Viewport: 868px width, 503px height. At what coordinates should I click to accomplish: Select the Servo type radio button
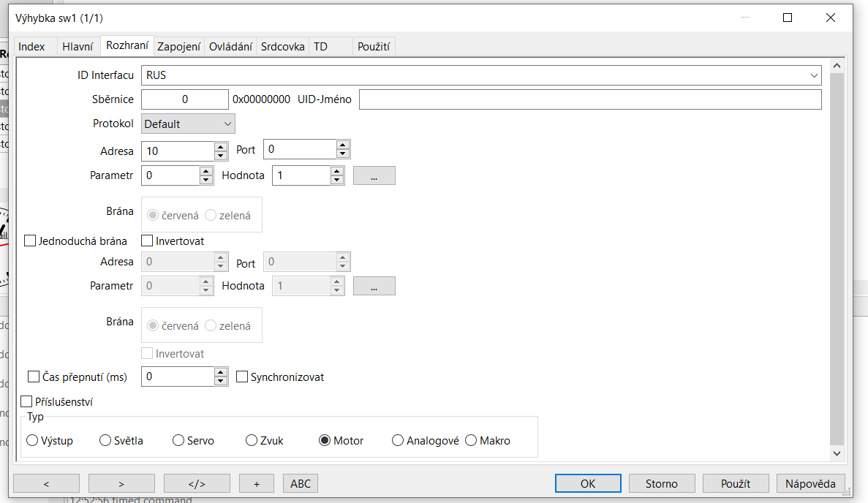[178, 441]
